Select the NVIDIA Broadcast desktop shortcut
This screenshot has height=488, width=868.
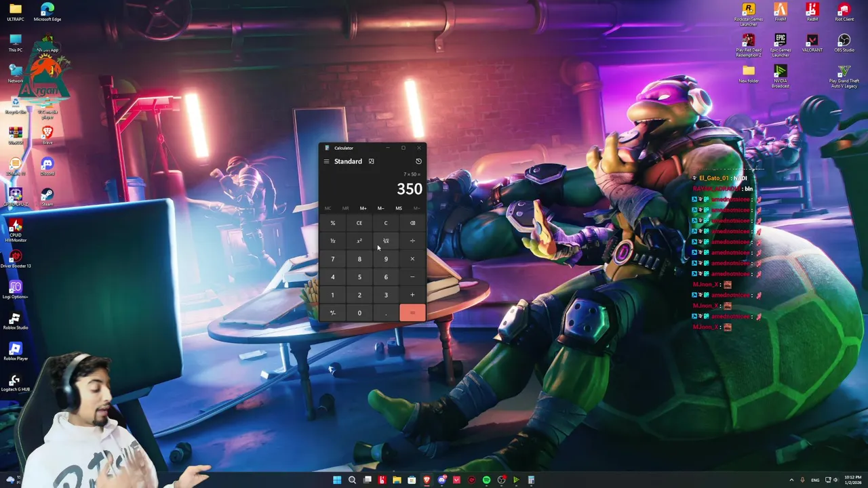tap(780, 76)
